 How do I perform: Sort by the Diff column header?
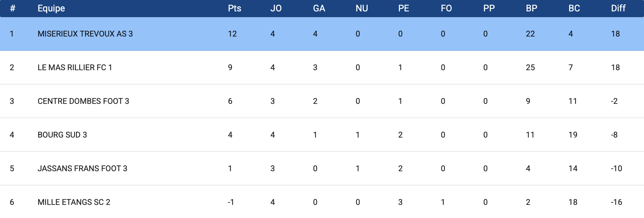click(x=618, y=8)
